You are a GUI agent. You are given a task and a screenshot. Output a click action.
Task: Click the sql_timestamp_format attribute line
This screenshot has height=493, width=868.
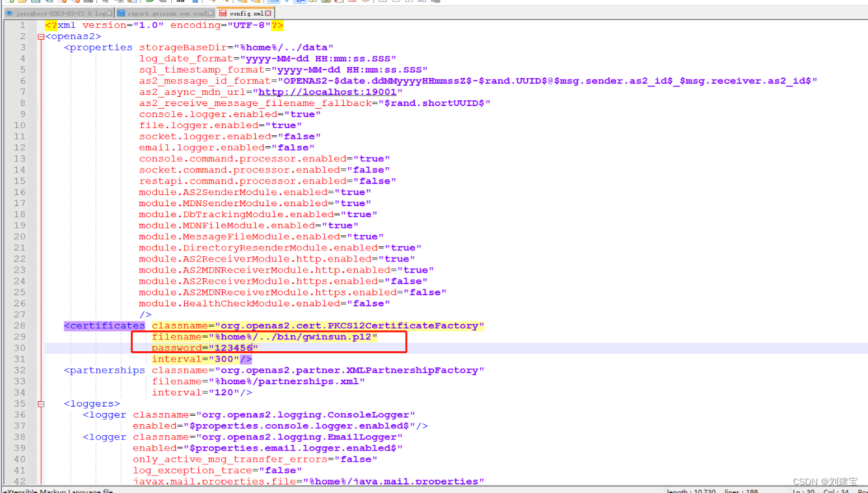point(283,70)
